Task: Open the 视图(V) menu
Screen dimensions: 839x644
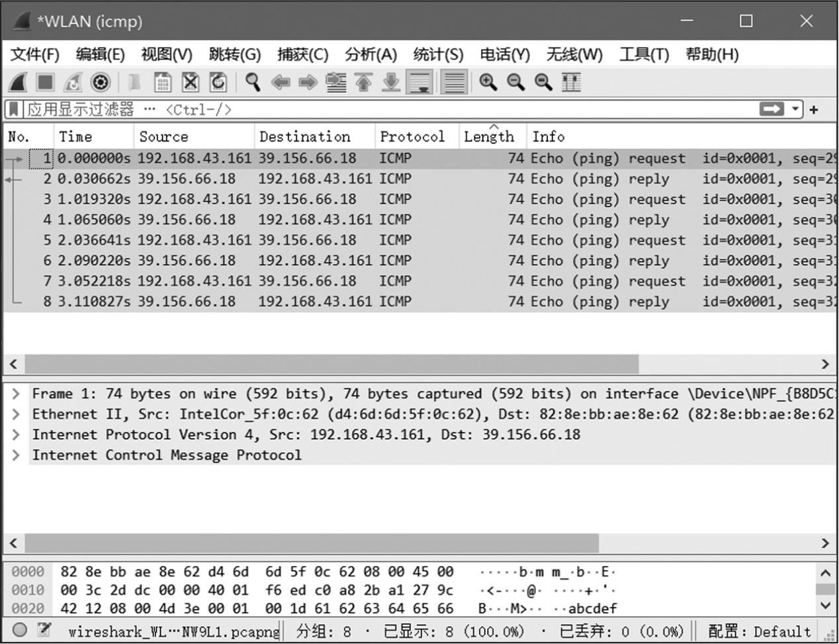Action: click(167, 54)
